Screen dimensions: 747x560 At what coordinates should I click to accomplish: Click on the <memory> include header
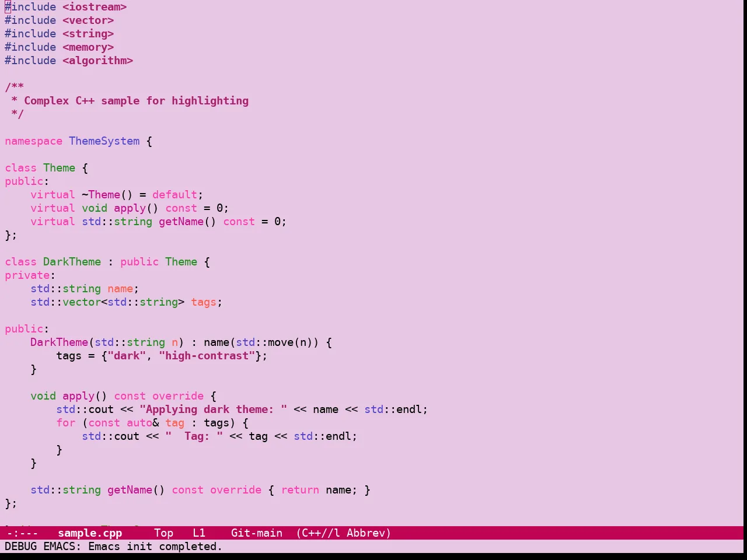tap(88, 47)
